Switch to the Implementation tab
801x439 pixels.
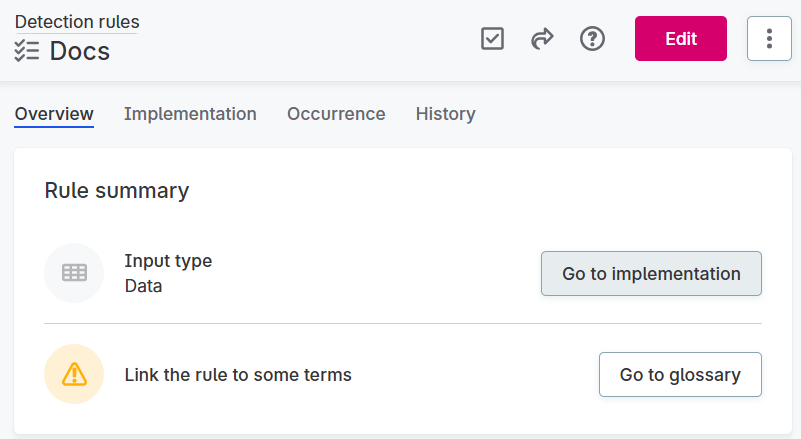190,114
